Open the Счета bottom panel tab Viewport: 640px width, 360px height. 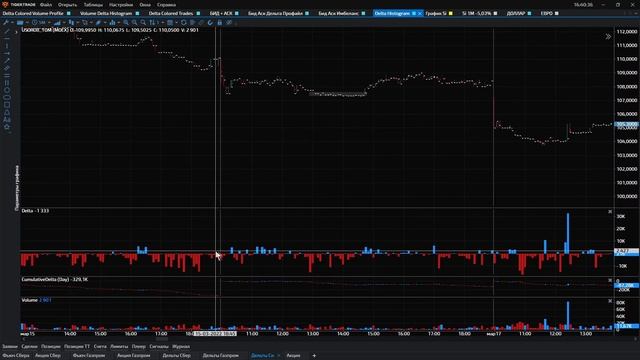[100, 347]
